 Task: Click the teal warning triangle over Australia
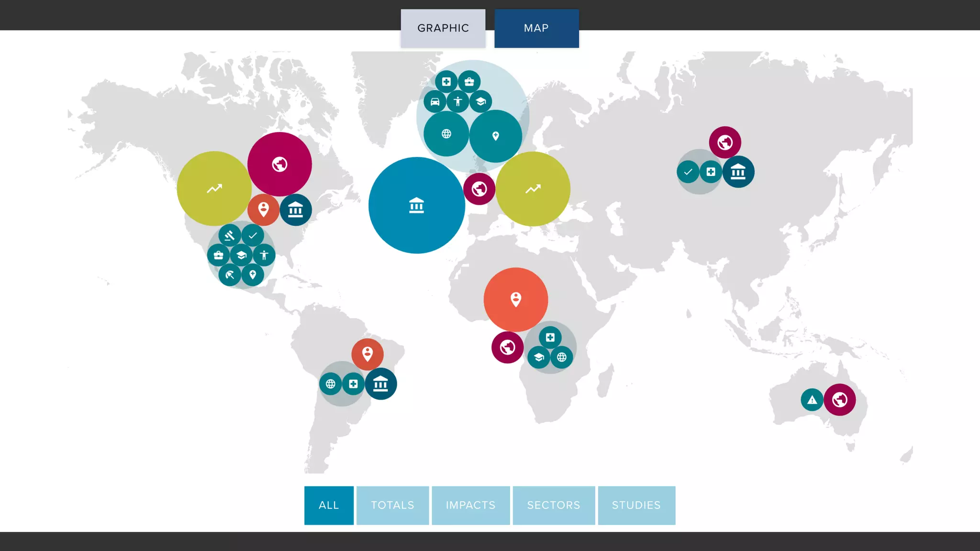click(x=812, y=400)
